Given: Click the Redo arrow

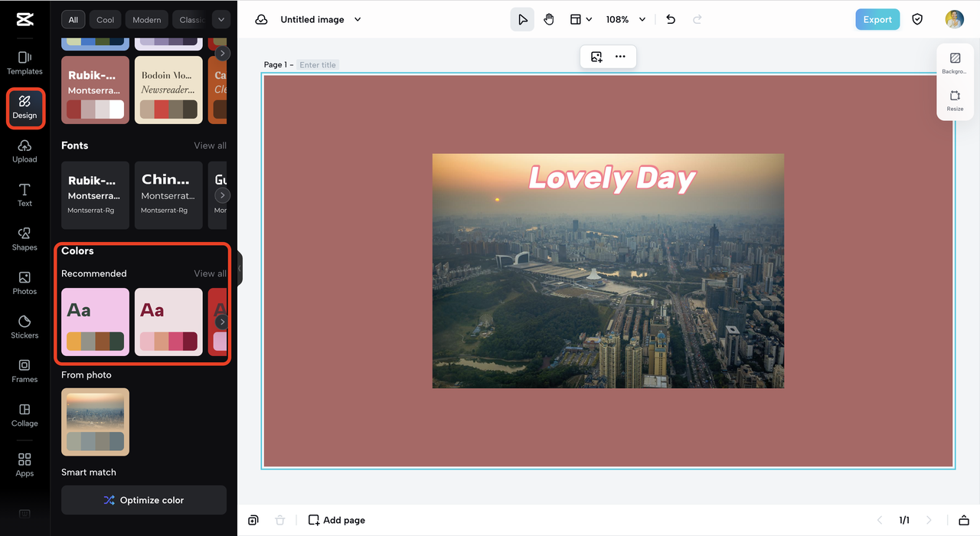Looking at the screenshot, I should coord(697,19).
